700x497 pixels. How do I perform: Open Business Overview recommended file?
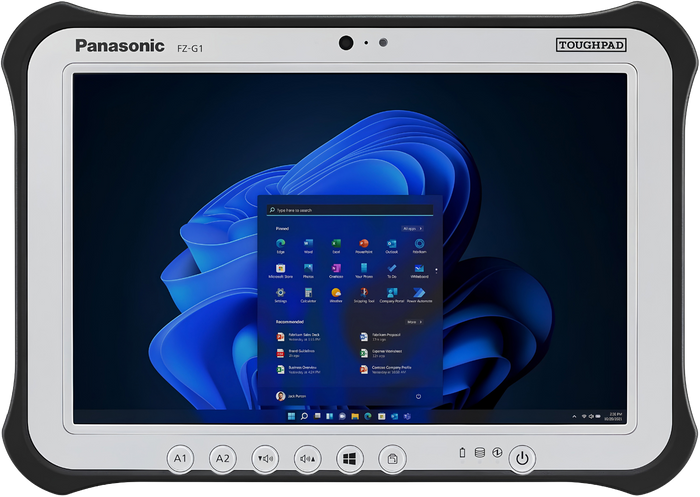299,370
